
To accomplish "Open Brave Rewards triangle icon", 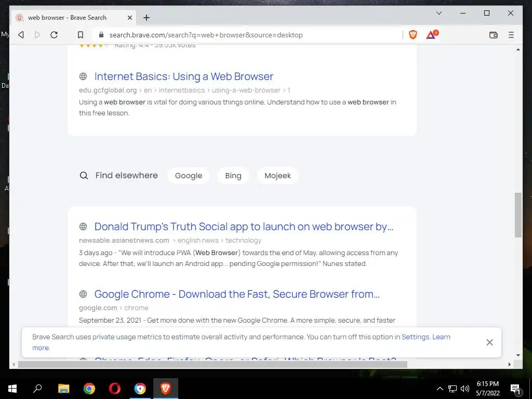I will 432,35.
